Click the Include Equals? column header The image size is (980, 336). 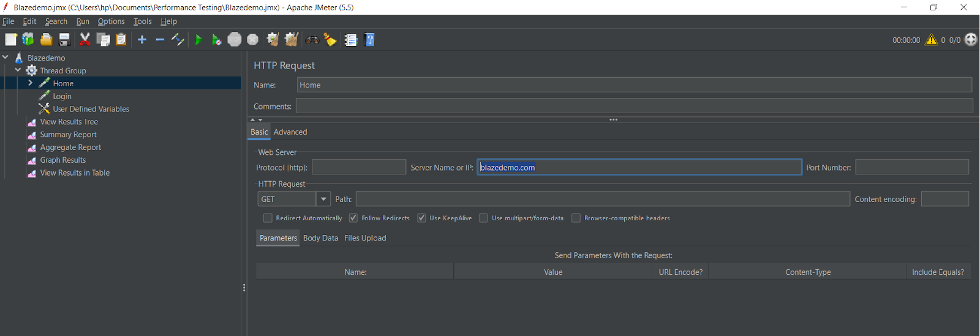[x=938, y=272]
